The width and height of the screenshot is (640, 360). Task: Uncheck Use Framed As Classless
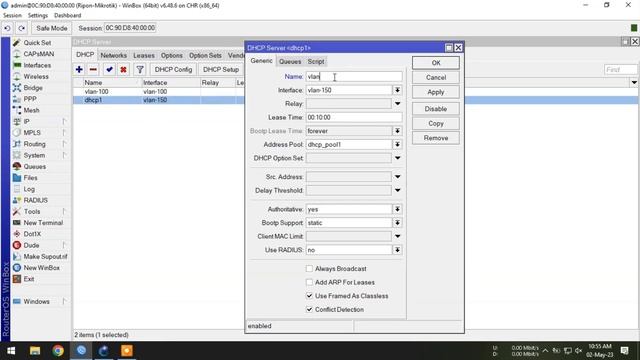(x=309, y=296)
